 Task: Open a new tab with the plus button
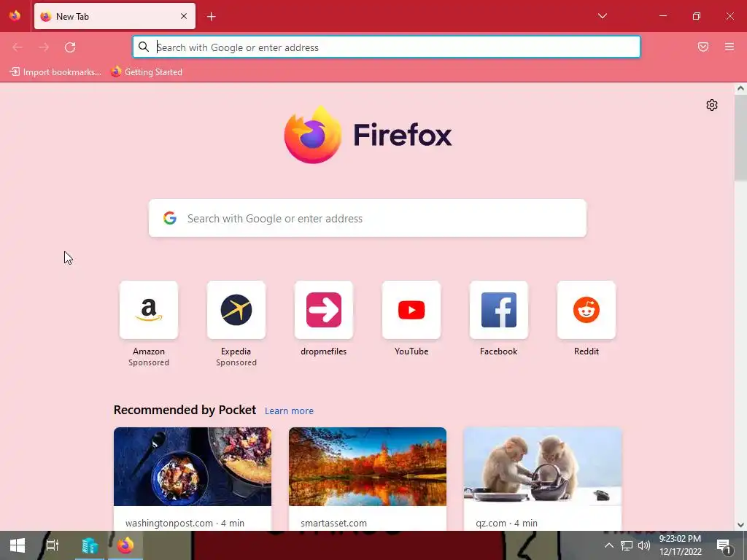(x=211, y=17)
